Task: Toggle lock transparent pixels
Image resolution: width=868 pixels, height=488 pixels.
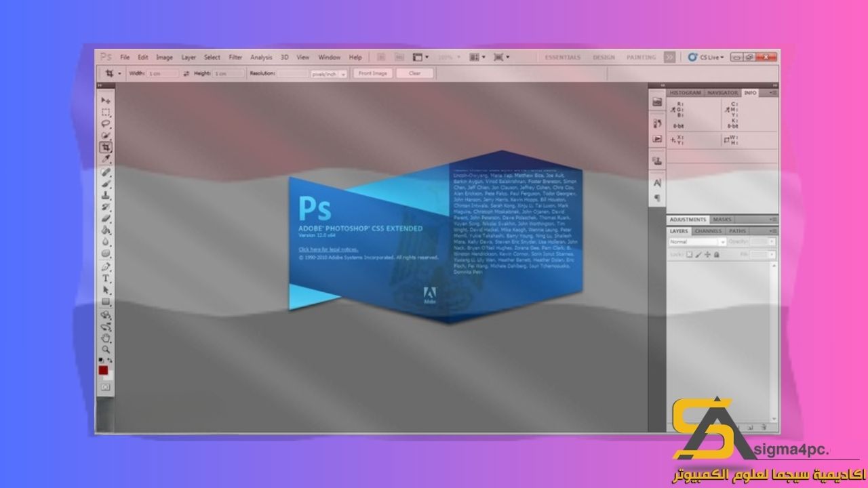Action: (690, 254)
